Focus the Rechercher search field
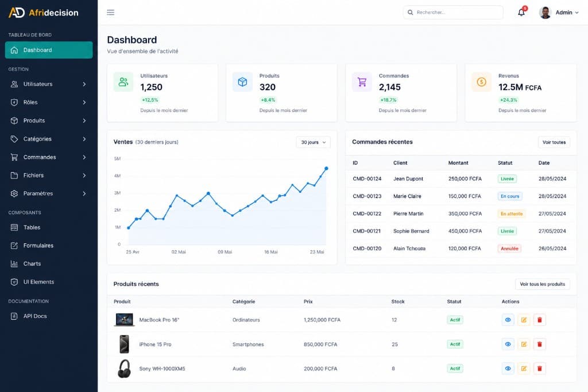 coord(453,13)
